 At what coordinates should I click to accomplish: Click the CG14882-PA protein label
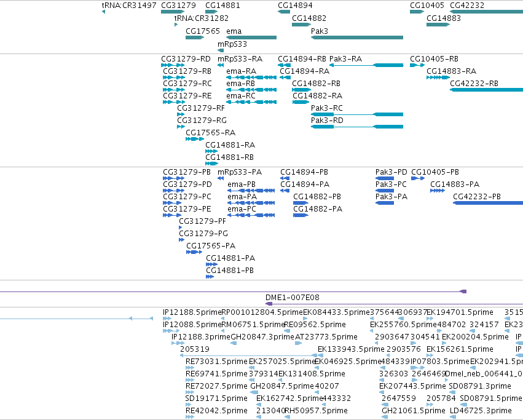pos(318,209)
